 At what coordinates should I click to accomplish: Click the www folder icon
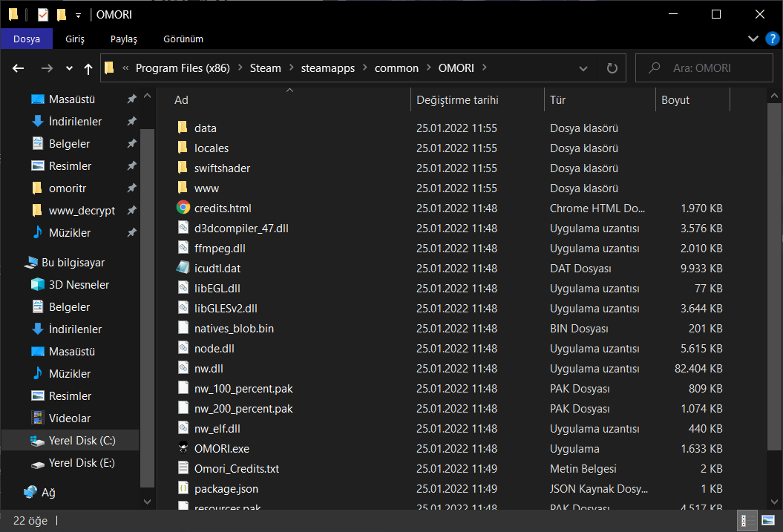[x=183, y=187]
